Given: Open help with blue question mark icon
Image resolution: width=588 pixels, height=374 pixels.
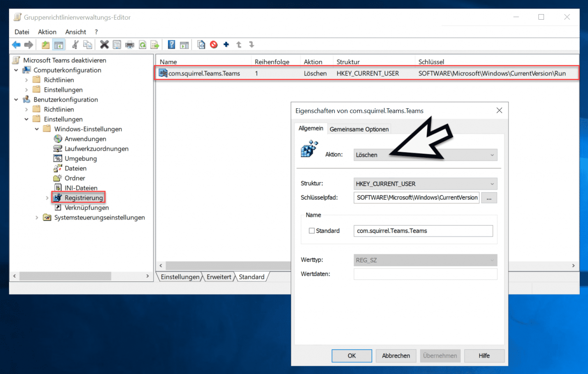Looking at the screenshot, I should click(x=171, y=45).
